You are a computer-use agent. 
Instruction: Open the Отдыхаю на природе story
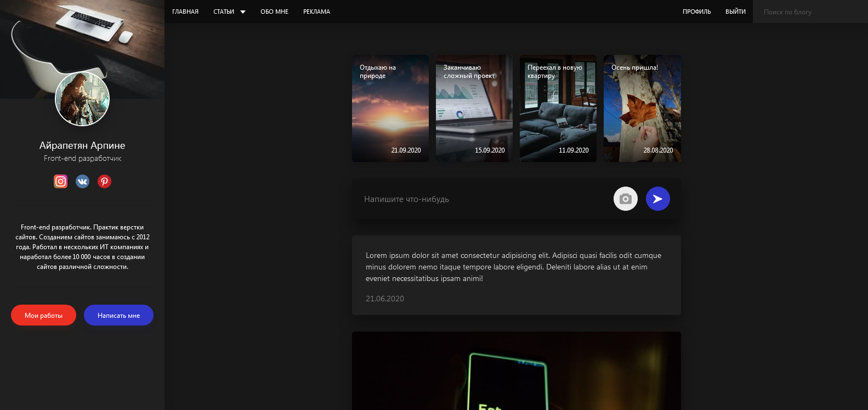tap(390, 108)
